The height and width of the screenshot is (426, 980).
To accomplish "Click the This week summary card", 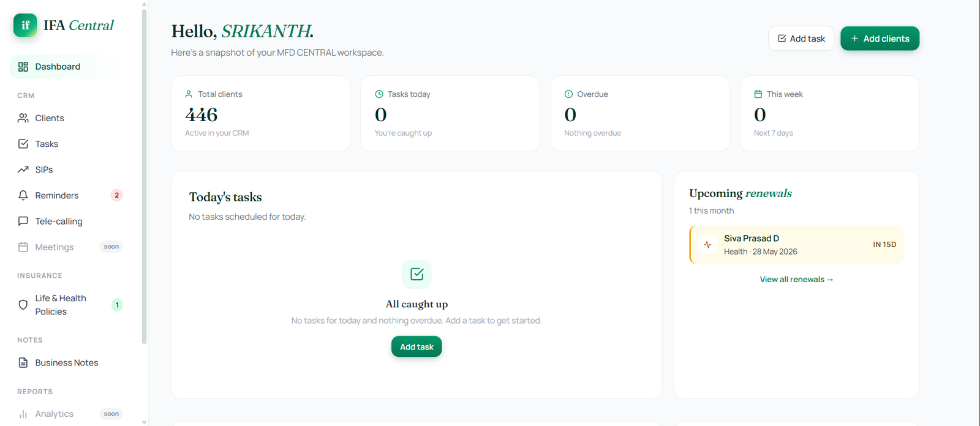I will [829, 114].
